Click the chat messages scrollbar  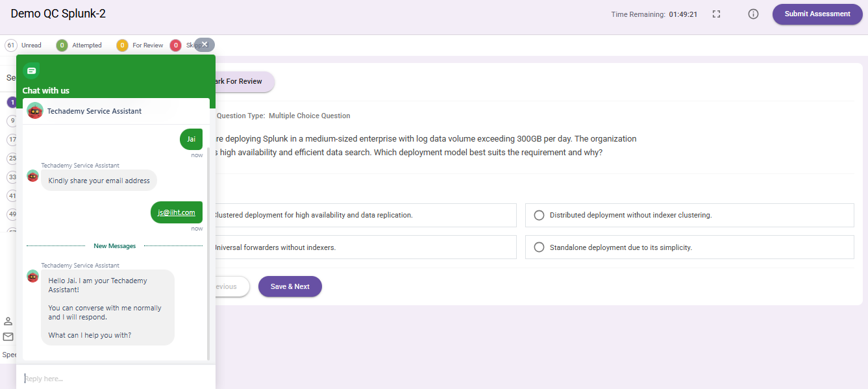click(208, 253)
